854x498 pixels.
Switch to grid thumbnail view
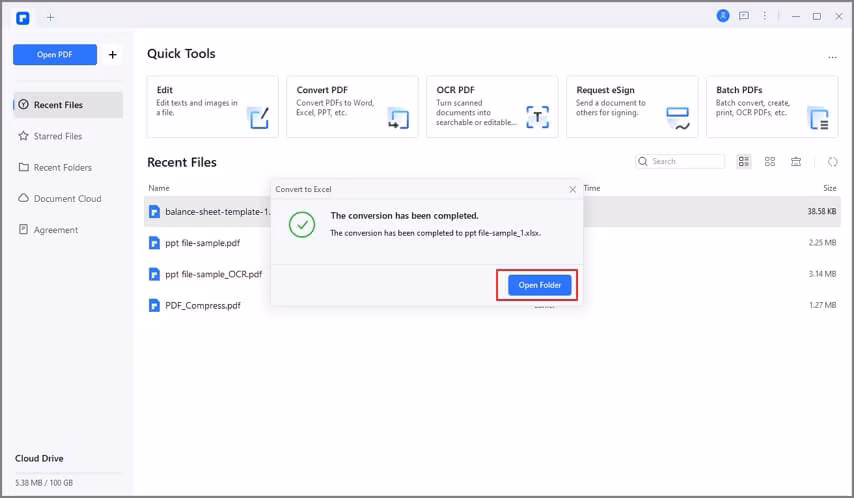[x=770, y=162]
